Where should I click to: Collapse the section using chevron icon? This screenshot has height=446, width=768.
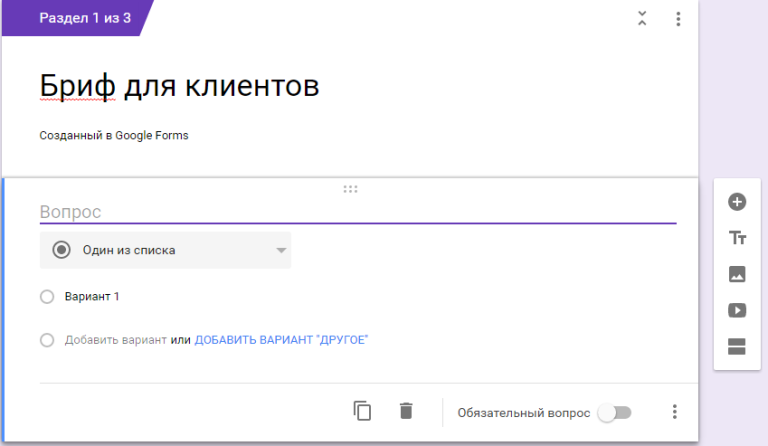pos(642,19)
